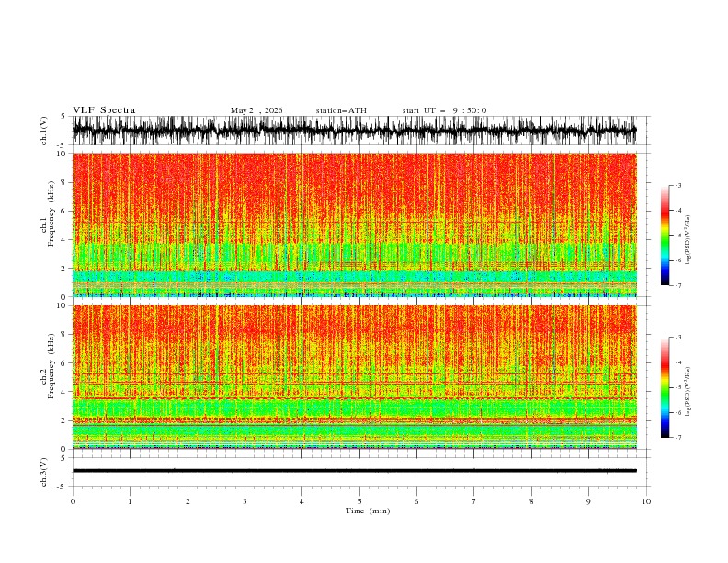Click the ch.2 spectrogram panel
This screenshot has width=728, height=563.
pyautogui.click(x=354, y=377)
